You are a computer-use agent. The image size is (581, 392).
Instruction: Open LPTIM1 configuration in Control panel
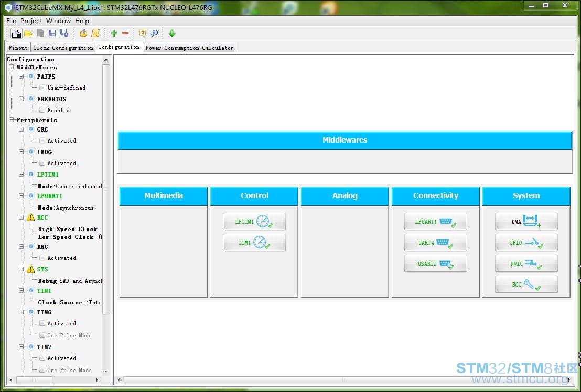point(254,221)
